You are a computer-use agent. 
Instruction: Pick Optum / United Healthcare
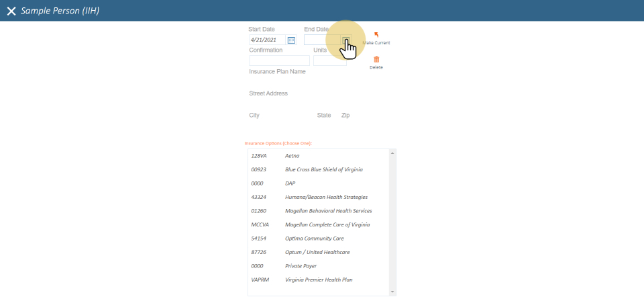317,252
